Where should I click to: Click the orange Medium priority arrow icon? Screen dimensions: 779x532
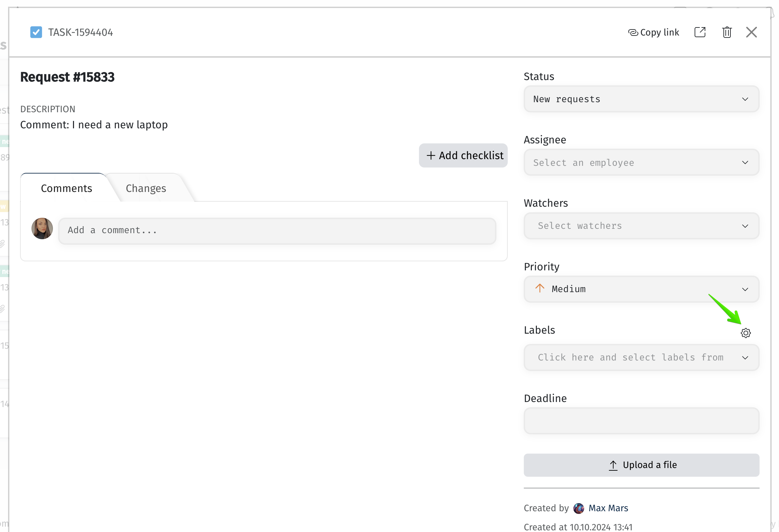tap(540, 288)
